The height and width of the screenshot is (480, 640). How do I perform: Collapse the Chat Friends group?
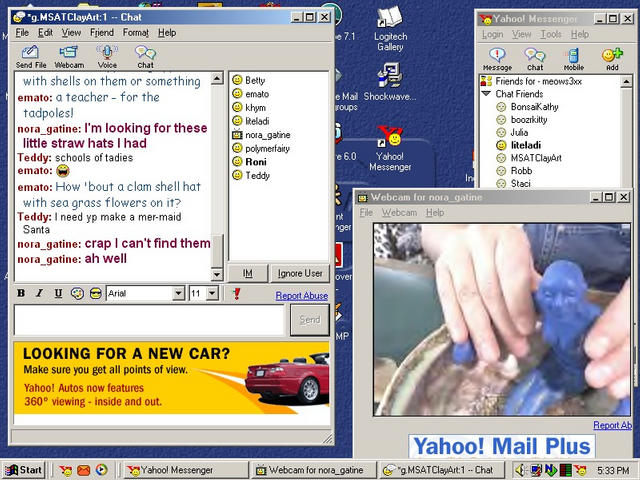[486, 94]
